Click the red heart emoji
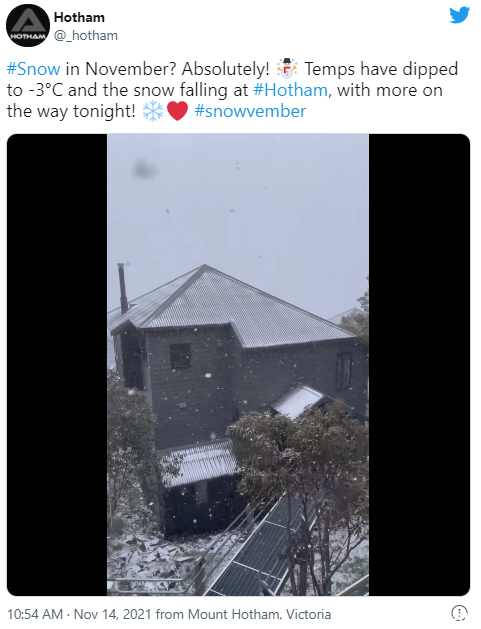Screen dimensions: 481x629 (177, 111)
